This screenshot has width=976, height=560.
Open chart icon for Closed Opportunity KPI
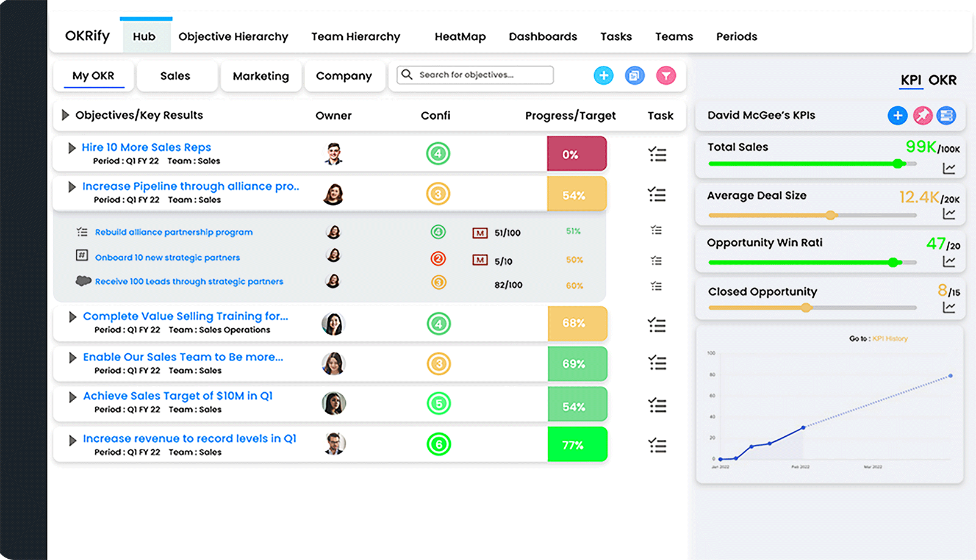(x=949, y=307)
